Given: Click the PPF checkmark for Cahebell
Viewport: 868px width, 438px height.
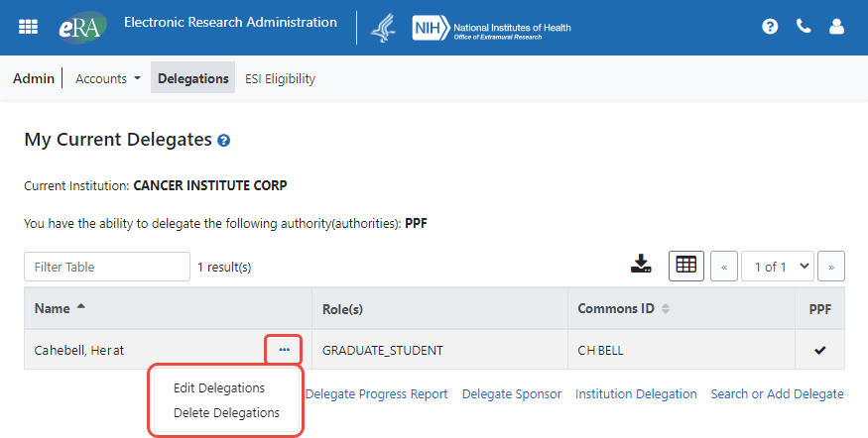Looking at the screenshot, I should click(819, 350).
